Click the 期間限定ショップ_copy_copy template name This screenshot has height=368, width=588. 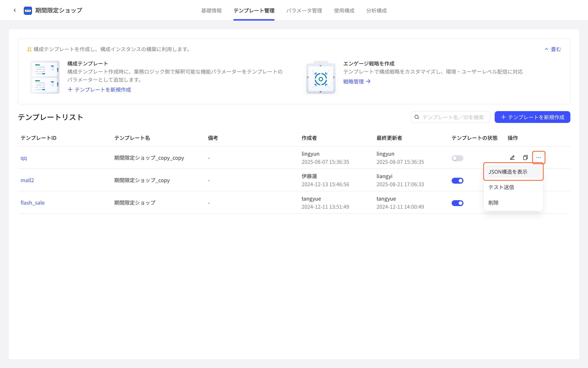[149, 158]
